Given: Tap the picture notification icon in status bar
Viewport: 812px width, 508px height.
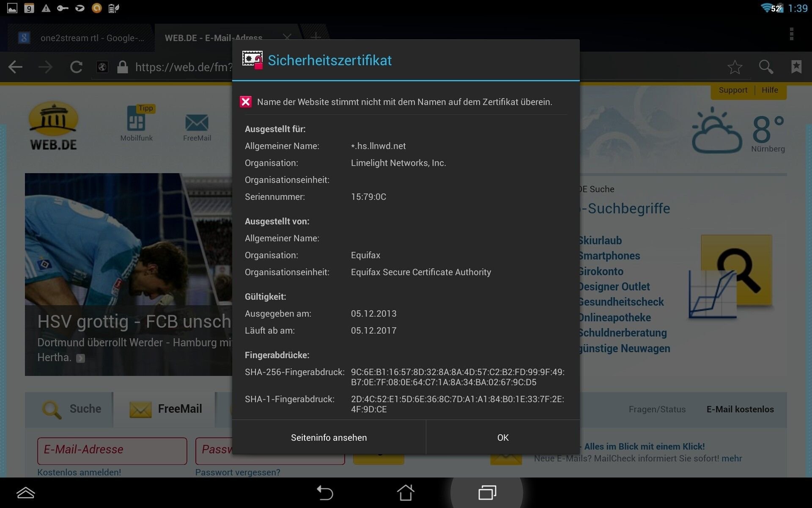Looking at the screenshot, I should point(12,8).
